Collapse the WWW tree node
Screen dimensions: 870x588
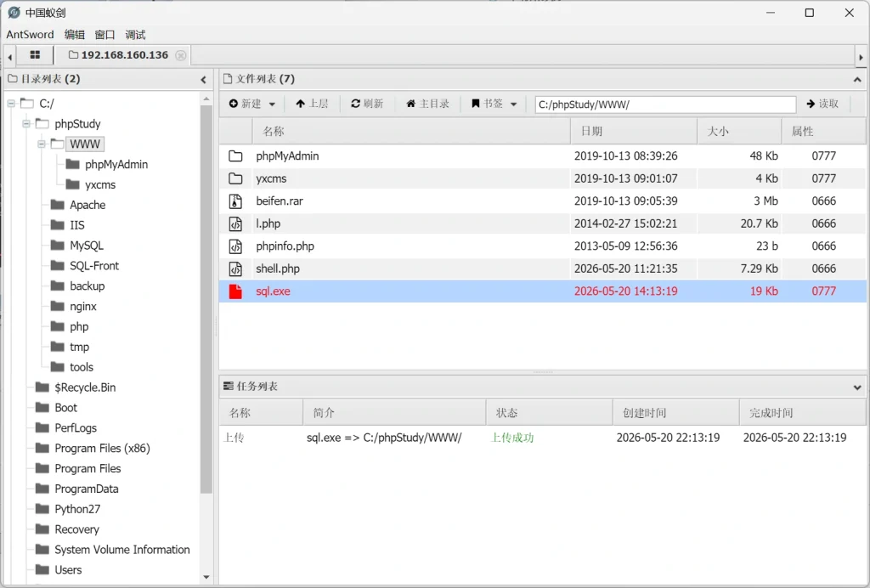tap(42, 144)
